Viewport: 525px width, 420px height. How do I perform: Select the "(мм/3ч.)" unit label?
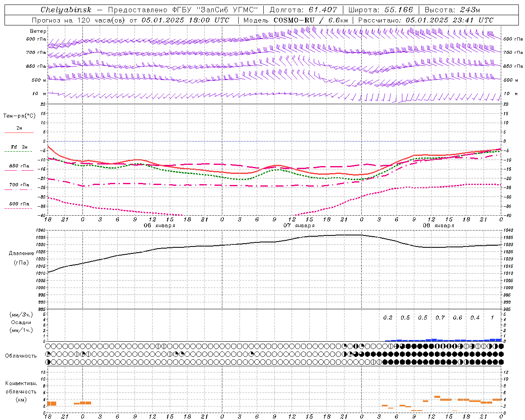21,315
